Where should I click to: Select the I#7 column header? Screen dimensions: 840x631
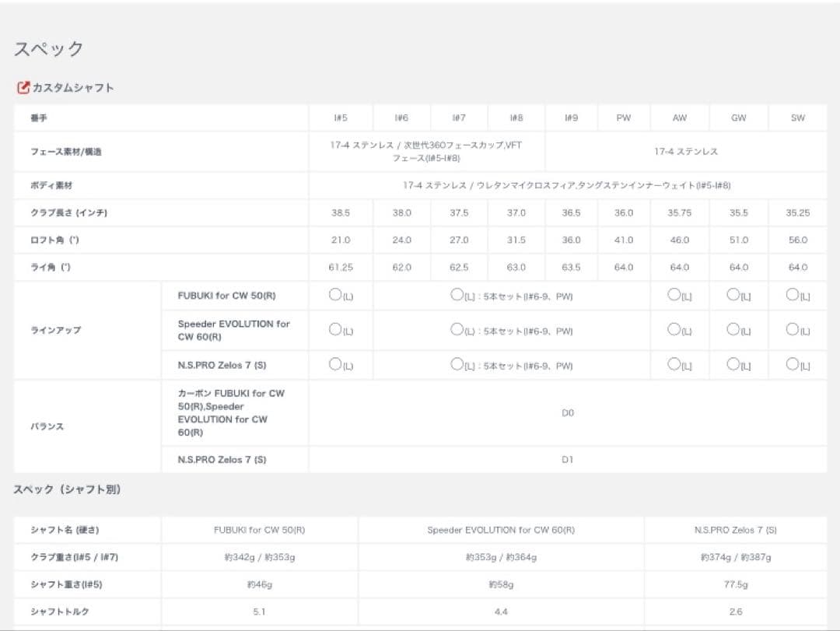(x=459, y=118)
